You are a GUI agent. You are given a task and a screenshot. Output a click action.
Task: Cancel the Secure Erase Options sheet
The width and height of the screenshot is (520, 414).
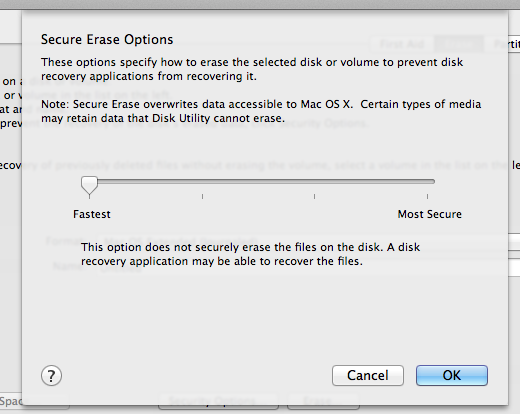pyautogui.click(x=368, y=375)
